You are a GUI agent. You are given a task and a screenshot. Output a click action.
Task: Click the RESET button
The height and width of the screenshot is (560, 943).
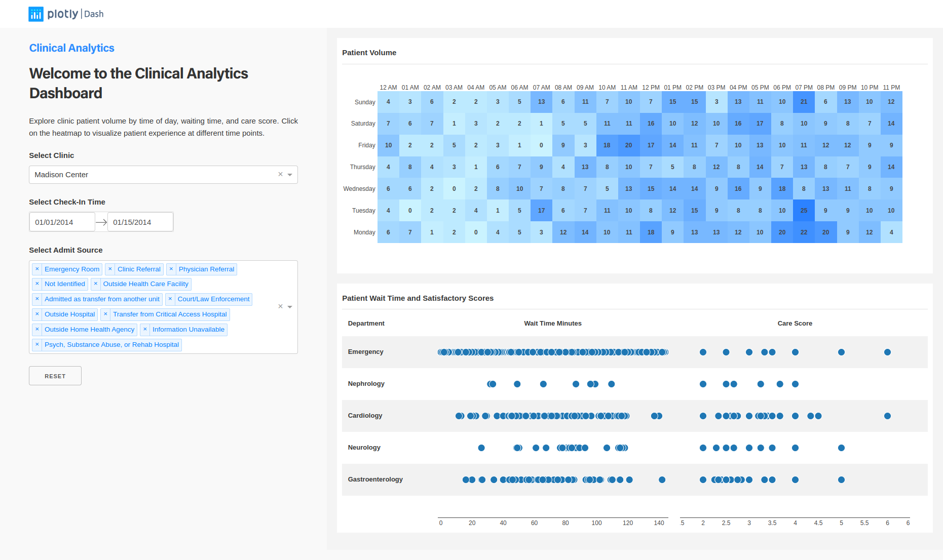[x=55, y=376]
